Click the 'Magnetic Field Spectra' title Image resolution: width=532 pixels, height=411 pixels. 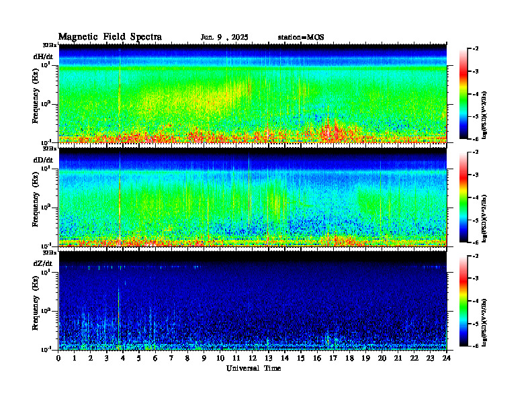point(110,37)
